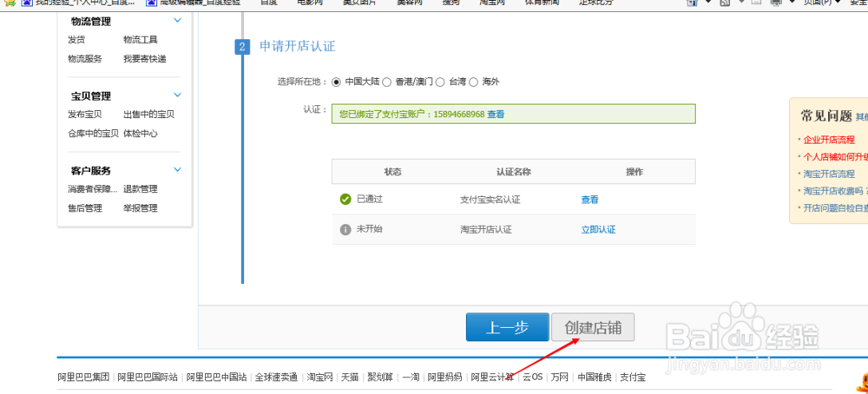Open 发布宝贝 in the sidebar
The height and width of the screenshot is (394, 868).
(85, 115)
